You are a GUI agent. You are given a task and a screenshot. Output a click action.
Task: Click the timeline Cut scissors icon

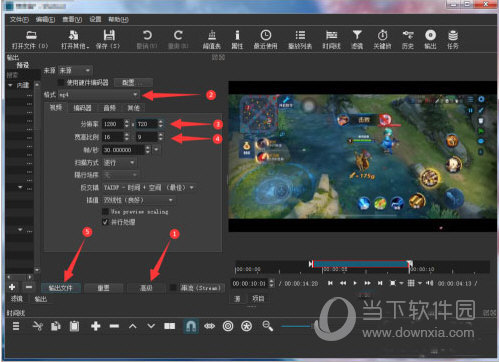tap(38, 326)
